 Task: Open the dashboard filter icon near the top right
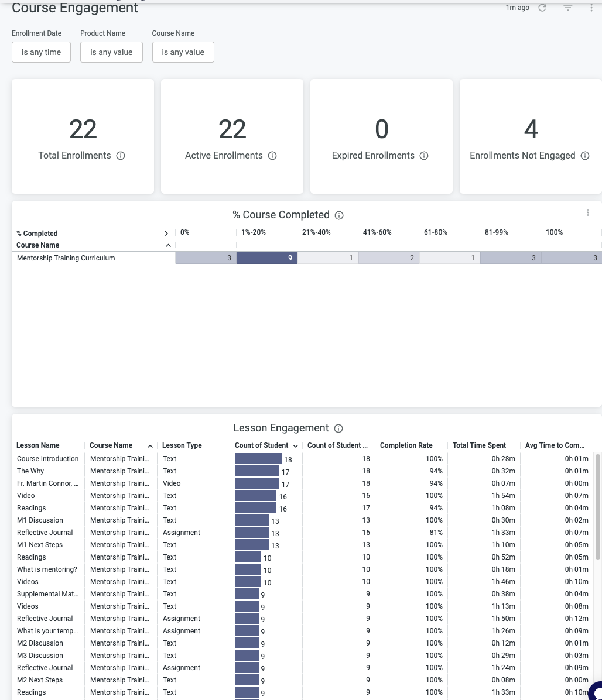(x=567, y=8)
